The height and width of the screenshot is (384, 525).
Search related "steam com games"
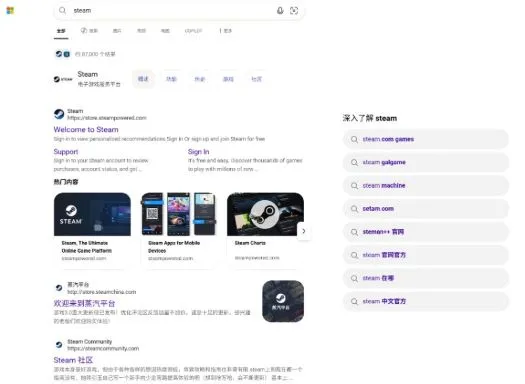point(426,139)
